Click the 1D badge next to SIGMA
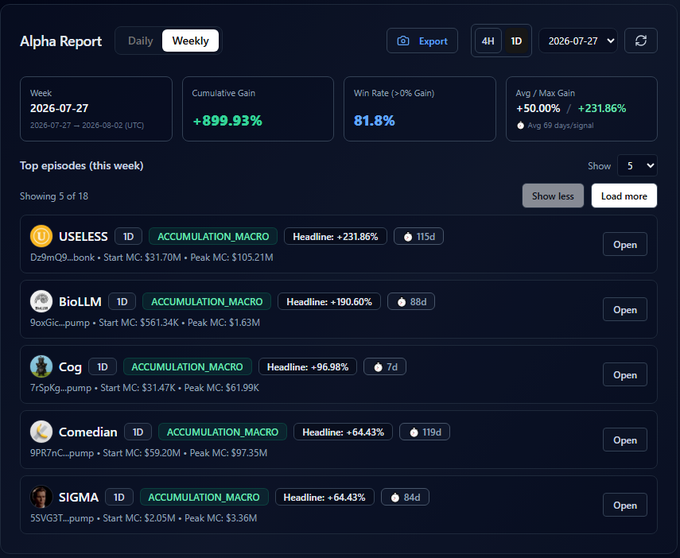 tap(119, 497)
